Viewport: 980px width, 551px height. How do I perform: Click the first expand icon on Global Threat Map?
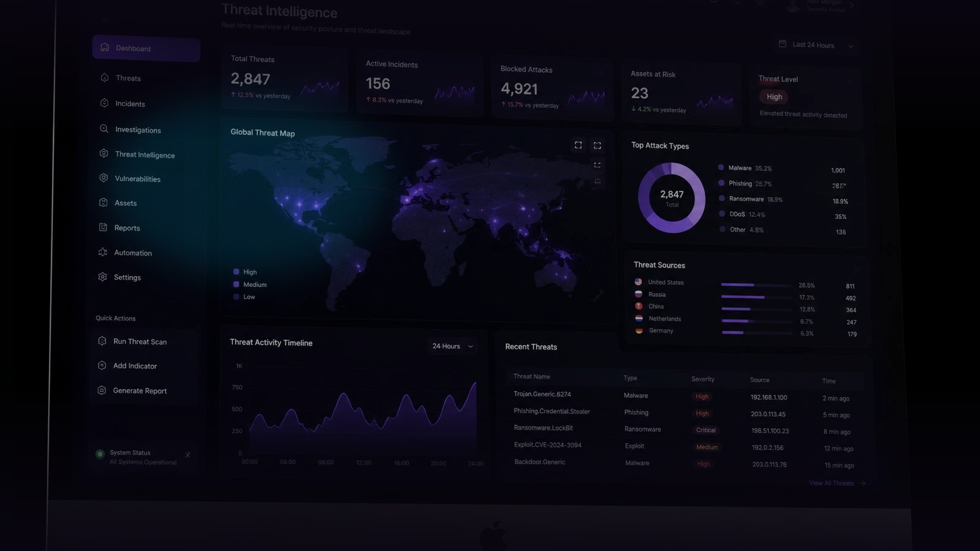(x=578, y=145)
